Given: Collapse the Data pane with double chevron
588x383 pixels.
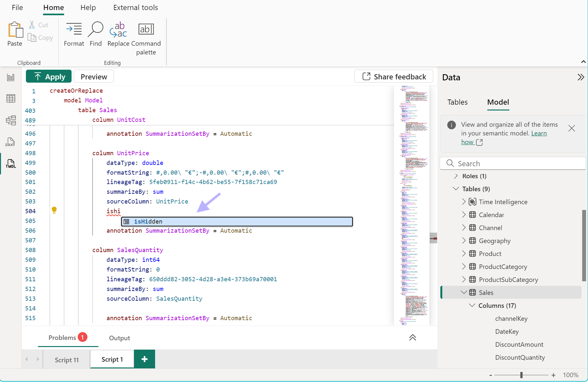Looking at the screenshot, I should coord(581,77).
